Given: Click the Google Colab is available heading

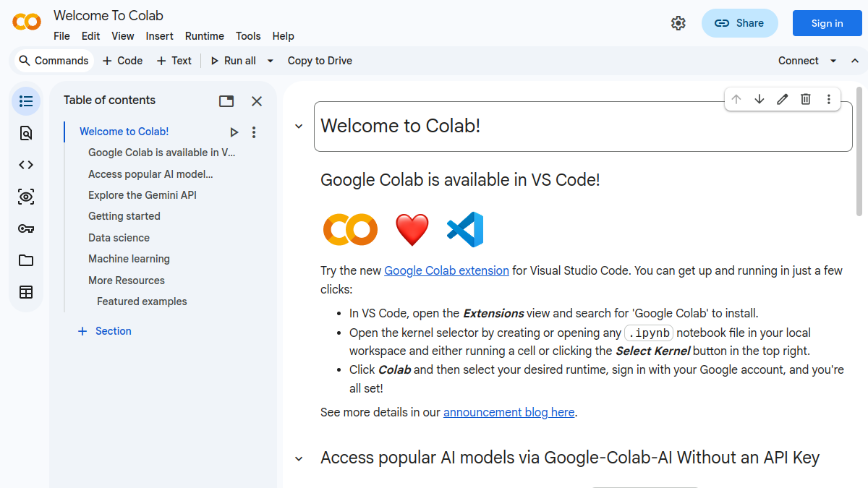Looking at the screenshot, I should [x=460, y=180].
